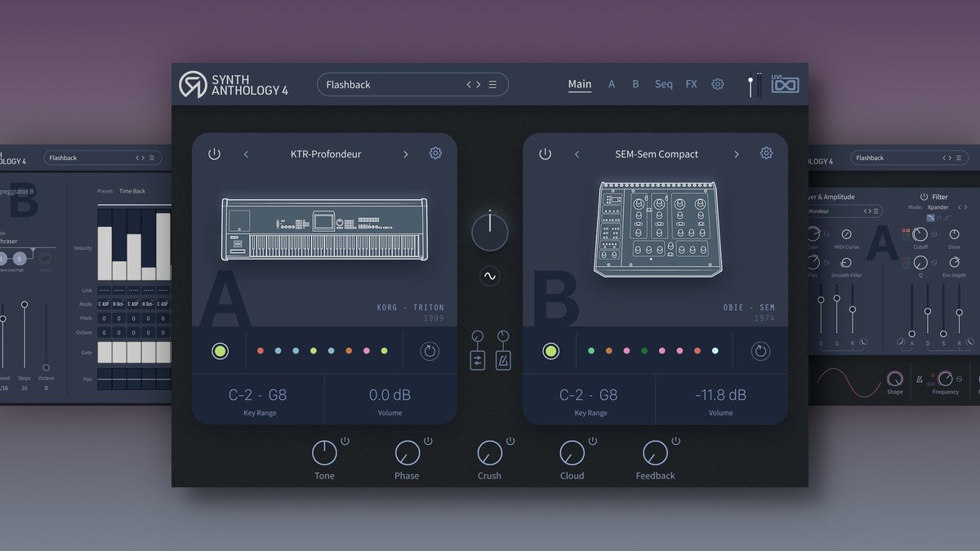Go to previous instrument before SEM-Sem Compact
This screenshot has height=551, width=980.
click(x=577, y=154)
